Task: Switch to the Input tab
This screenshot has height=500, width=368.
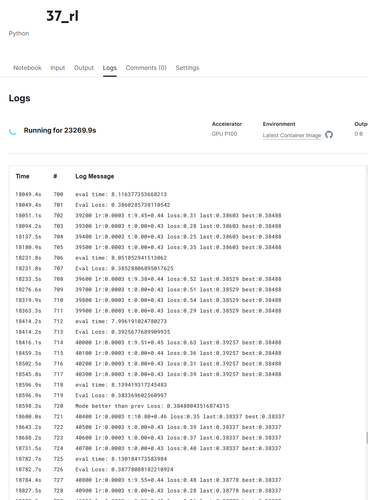Action: (58, 68)
